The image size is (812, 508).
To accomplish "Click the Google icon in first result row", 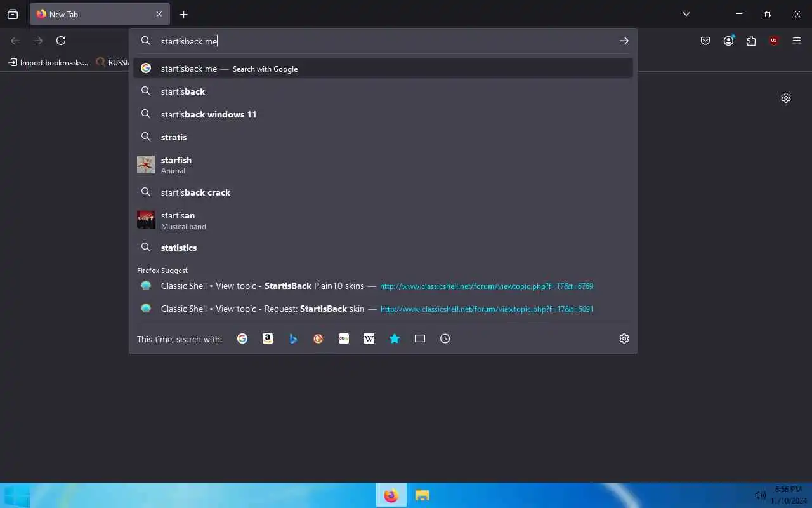I will 146,68.
